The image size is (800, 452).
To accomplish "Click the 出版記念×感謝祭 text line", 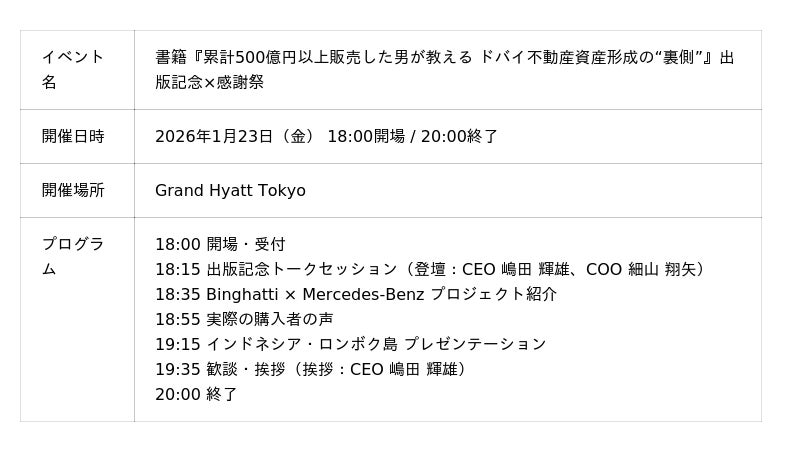I will (209, 83).
